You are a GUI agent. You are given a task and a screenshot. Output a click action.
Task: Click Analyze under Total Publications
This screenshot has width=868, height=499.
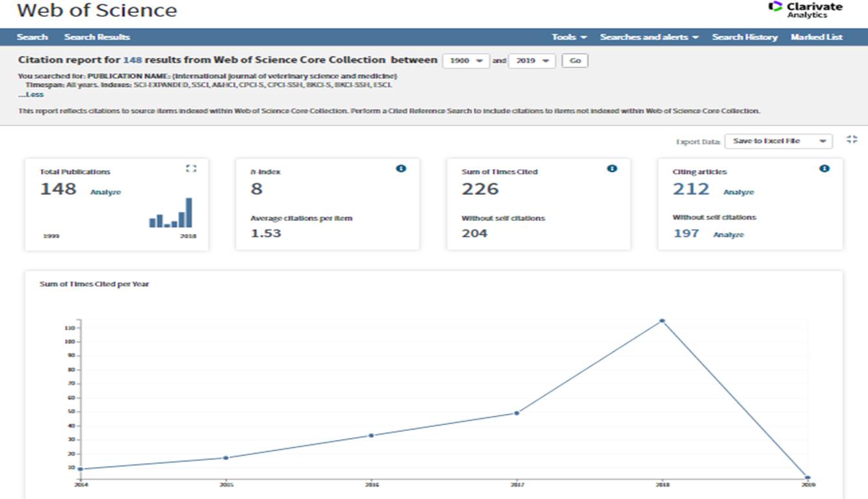[105, 192]
